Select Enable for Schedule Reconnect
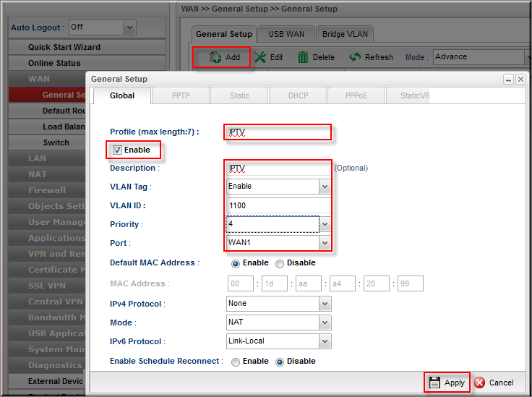Screen dimensions: 532x397 [x=236, y=362]
